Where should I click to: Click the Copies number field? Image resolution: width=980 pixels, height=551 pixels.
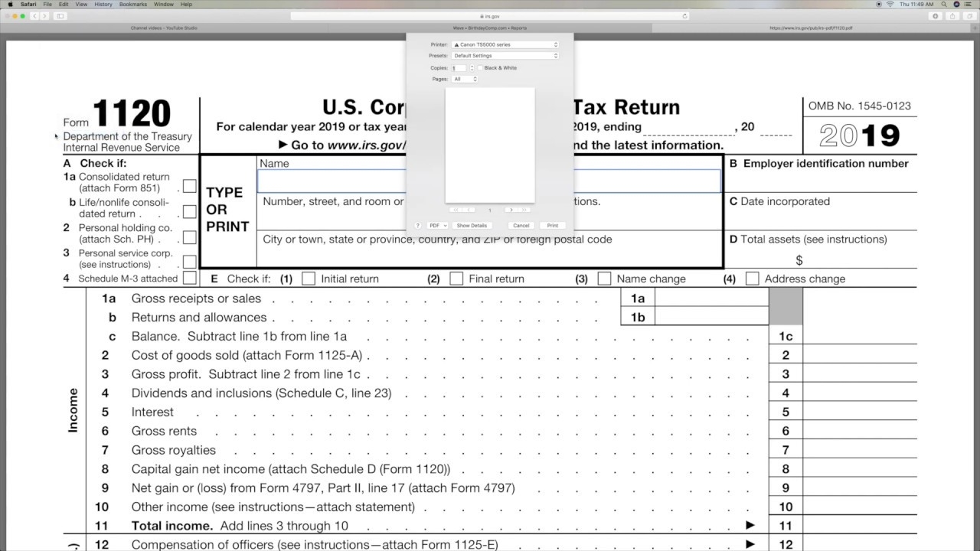click(x=459, y=68)
